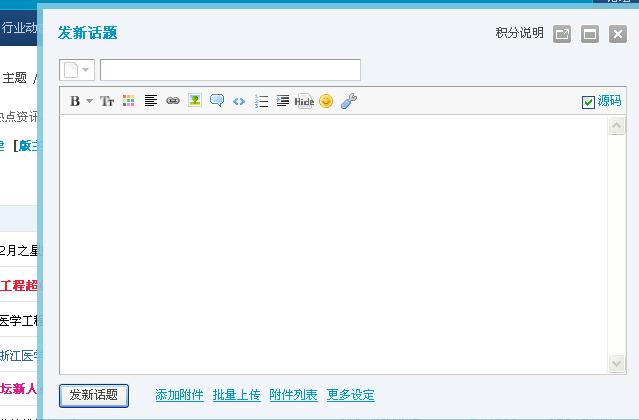The height and width of the screenshot is (420, 639).
Task: Click the text alignment icon
Action: point(151,101)
